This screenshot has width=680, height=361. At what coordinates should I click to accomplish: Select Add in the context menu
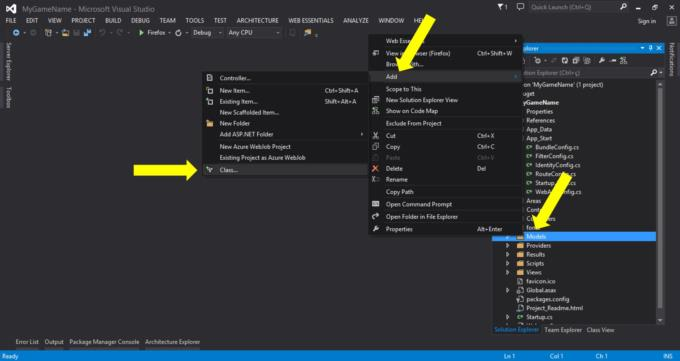(x=445, y=76)
